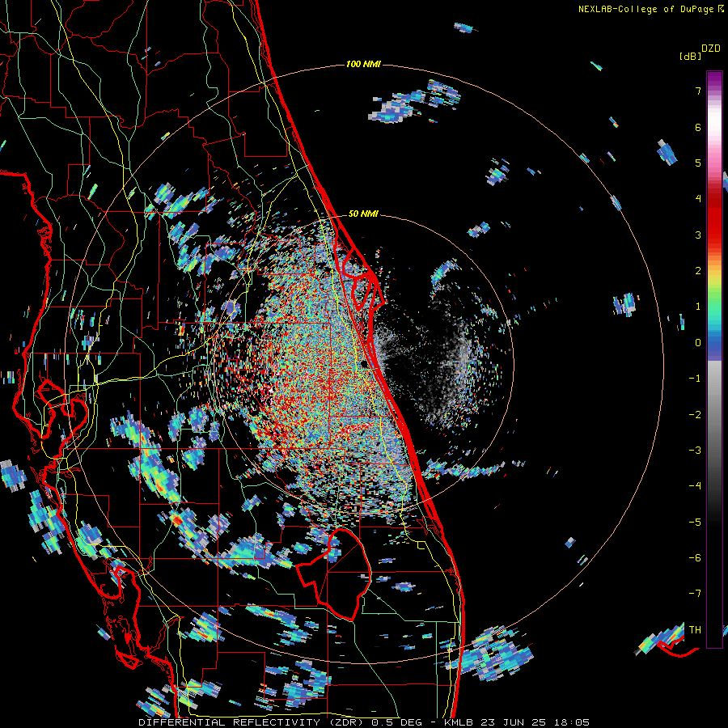
Task: Click the 3 tick label on the color scale
Action: pyautogui.click(x=698, y=235)
